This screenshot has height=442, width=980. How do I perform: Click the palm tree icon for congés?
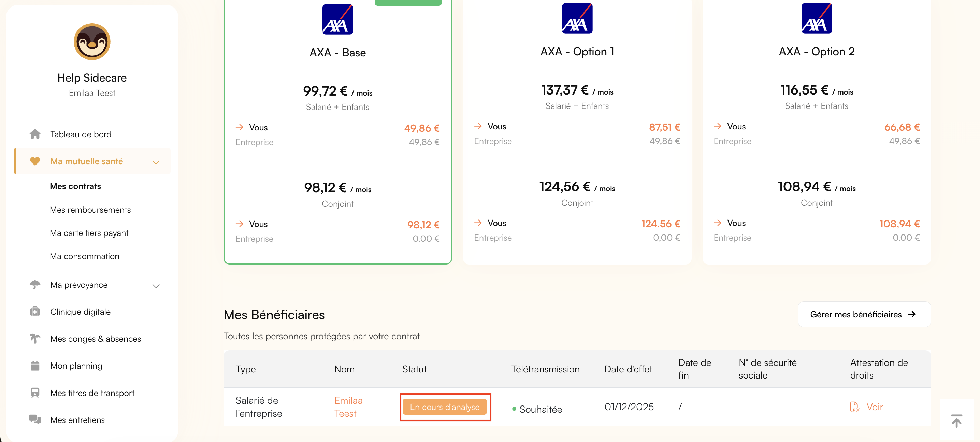(35, 339)
